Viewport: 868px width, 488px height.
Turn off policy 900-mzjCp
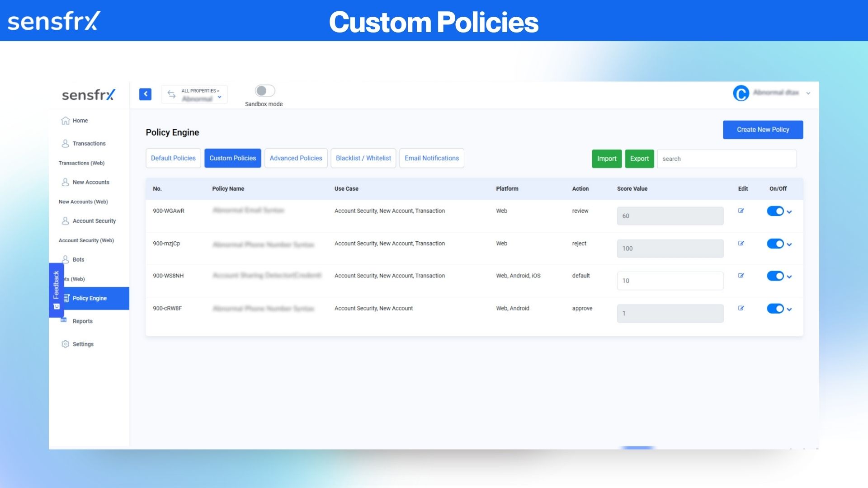775,244
